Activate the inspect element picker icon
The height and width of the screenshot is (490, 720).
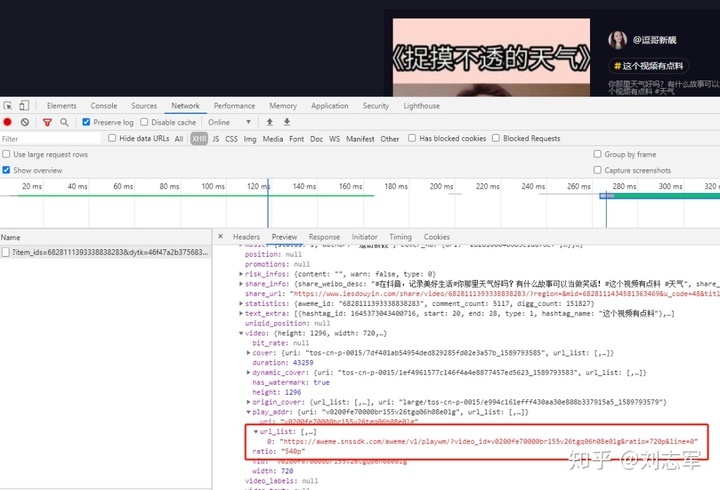8,106
